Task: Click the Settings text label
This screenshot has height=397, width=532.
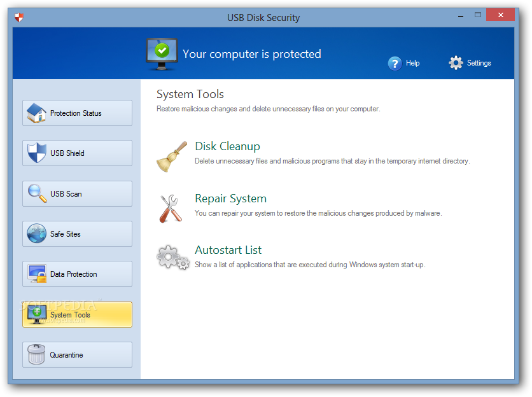Action: point(479,63)
